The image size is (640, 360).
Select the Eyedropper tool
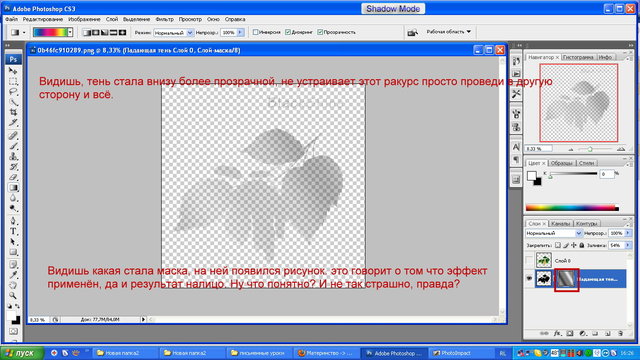tap(13, 275)
